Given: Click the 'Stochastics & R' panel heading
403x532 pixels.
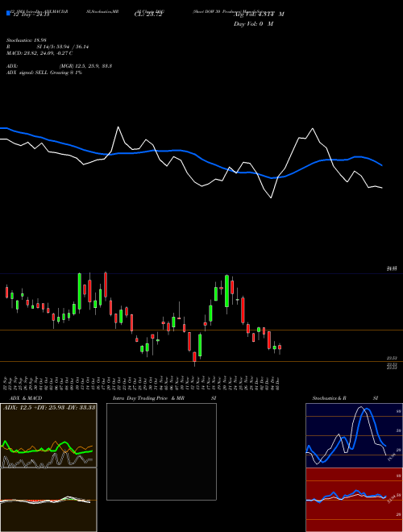Looking at the screenshot, I should [x=329, y=398].
